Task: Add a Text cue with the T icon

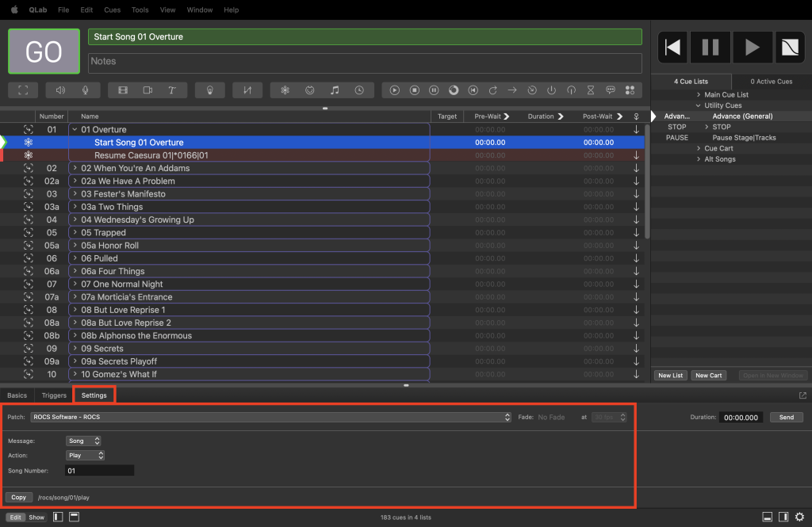Action: [x=172, y=90]
